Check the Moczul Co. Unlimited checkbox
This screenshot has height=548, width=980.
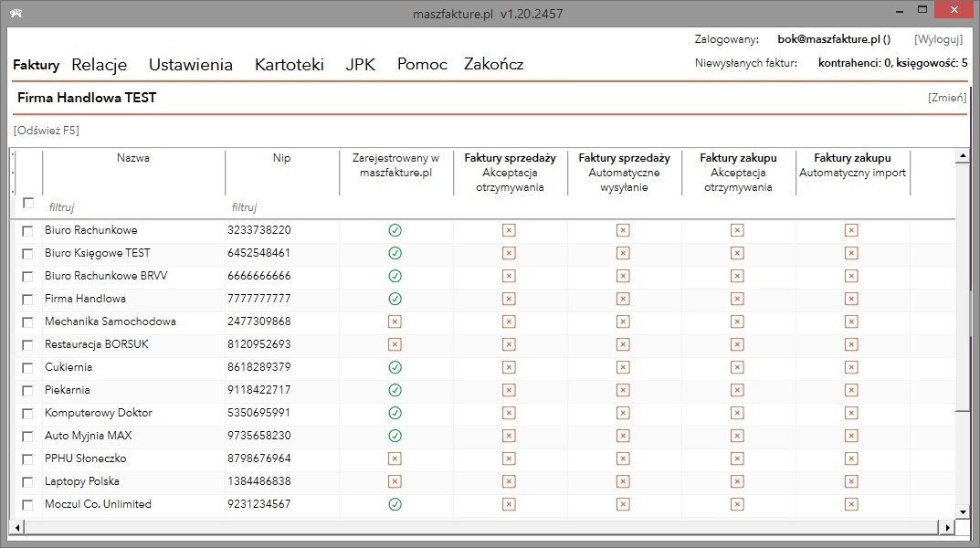point(27,505)
